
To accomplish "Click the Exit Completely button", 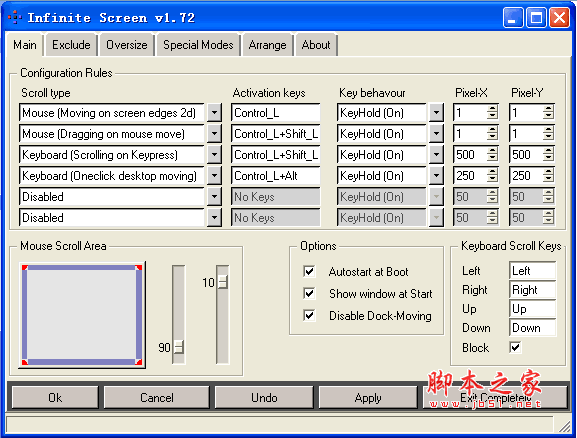I will pyautogui.click(x=495, y=398).
